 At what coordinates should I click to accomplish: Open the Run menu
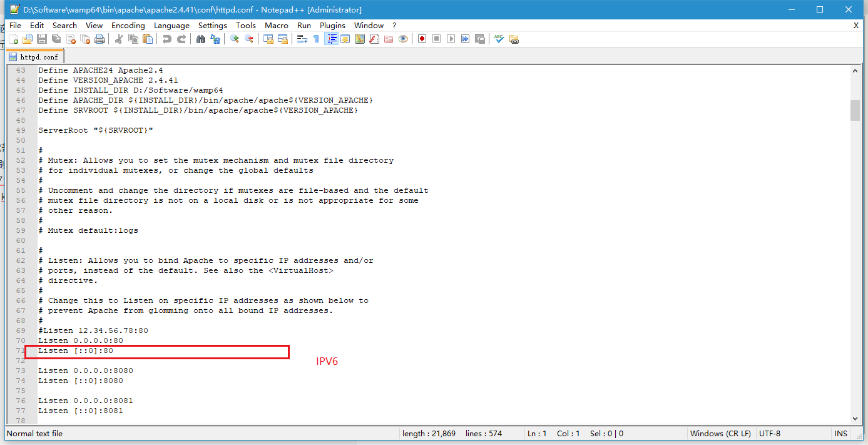click(x=304, y=26)
